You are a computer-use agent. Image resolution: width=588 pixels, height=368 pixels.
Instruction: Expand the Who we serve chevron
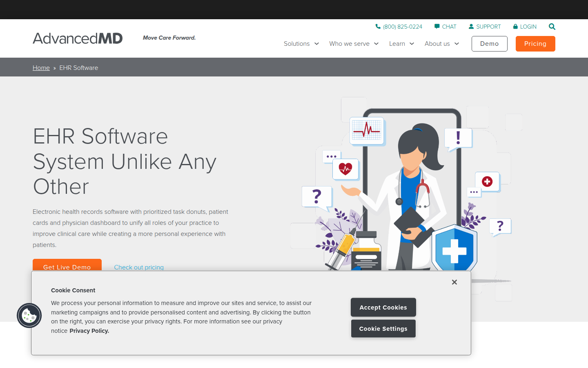click(376, 44)
